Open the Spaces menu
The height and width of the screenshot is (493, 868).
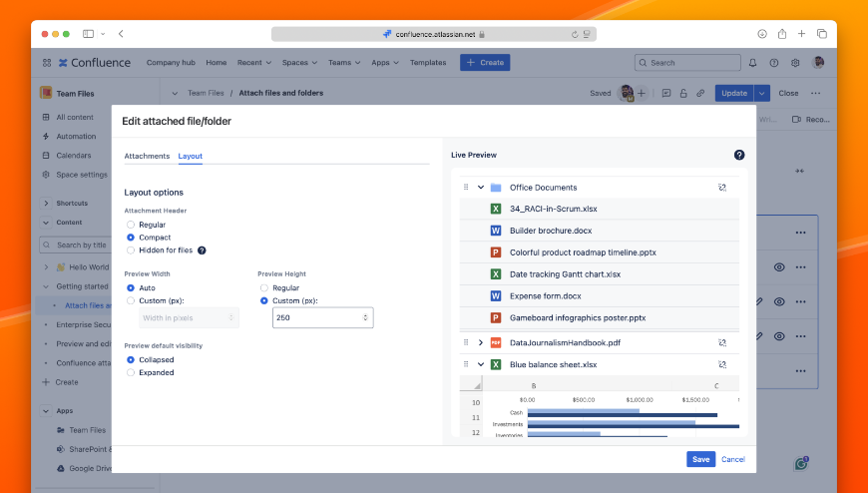299,63
